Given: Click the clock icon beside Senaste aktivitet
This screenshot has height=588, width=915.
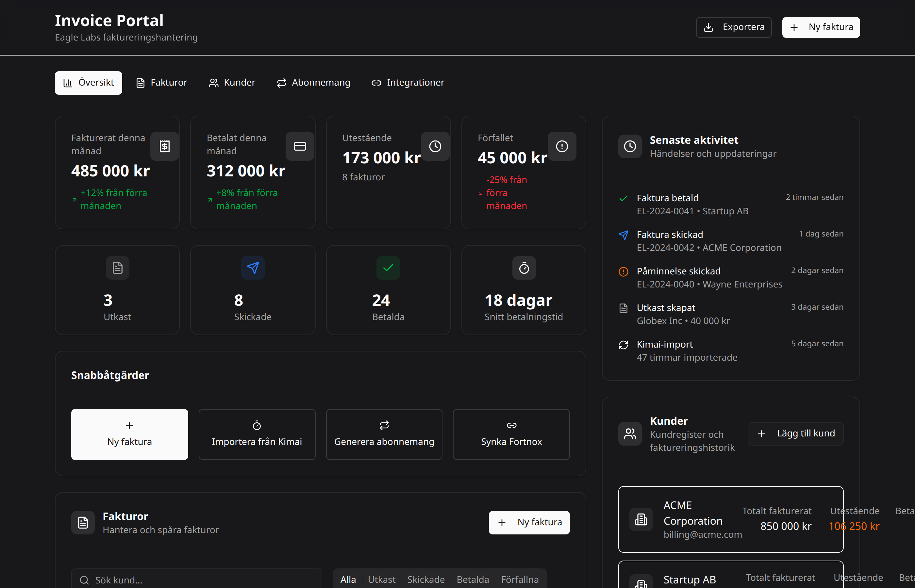Looking at the screenshot, I should click(630, 146).
